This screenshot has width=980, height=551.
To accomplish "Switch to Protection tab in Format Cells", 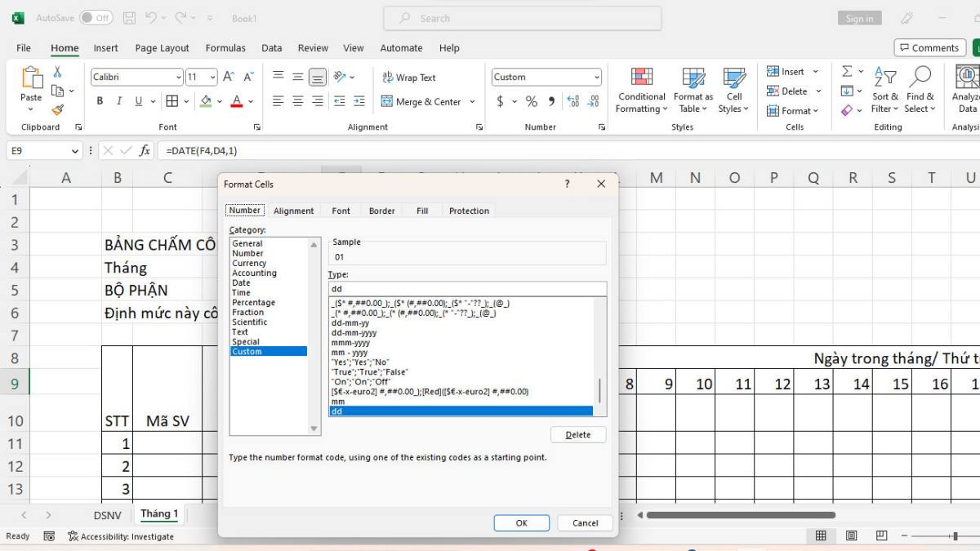I will pos(469,211).
